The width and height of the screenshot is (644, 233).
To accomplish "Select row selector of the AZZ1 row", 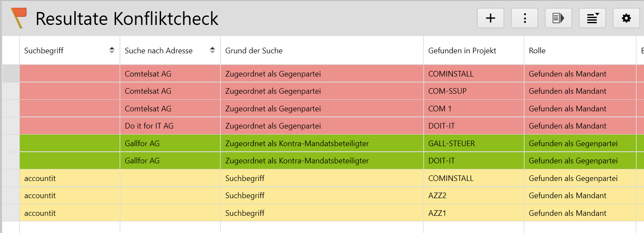I will tap(11, 213).
